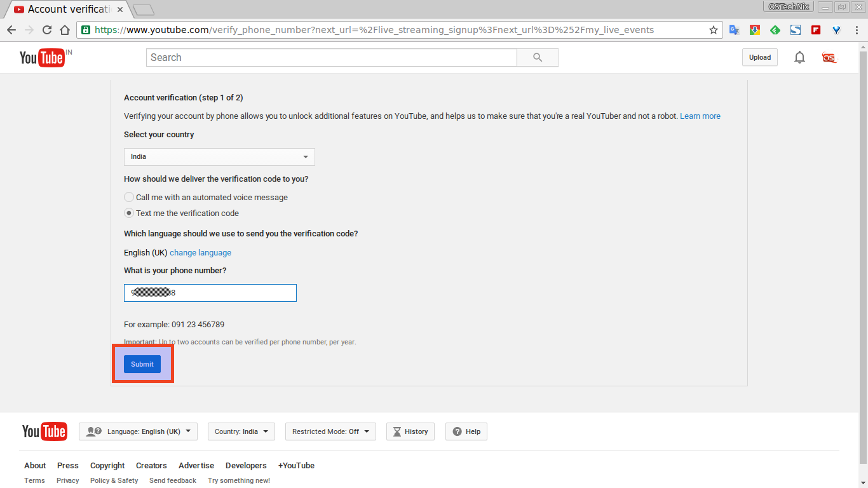Expand the Country: India footer dropdown
The height and width of the screenshot is (488, 868).
coord(241,431)
